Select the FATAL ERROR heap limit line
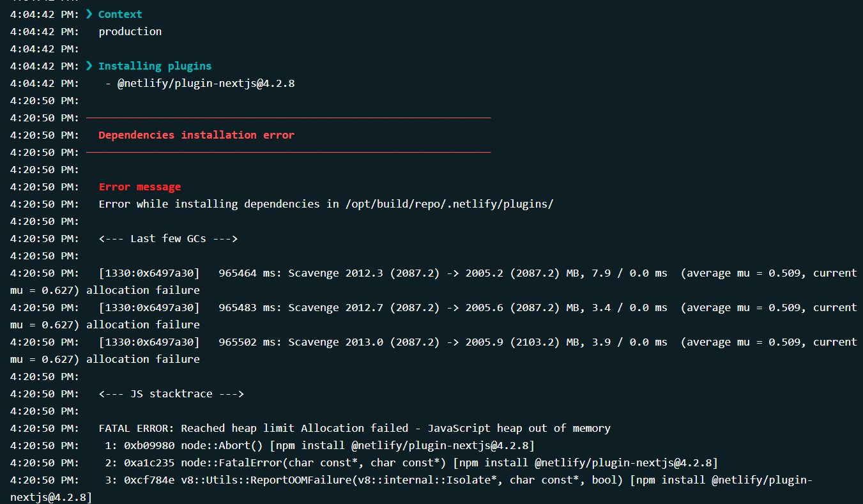Image resolution: width=863 pixels, height=504 pixels. [355, 428]
